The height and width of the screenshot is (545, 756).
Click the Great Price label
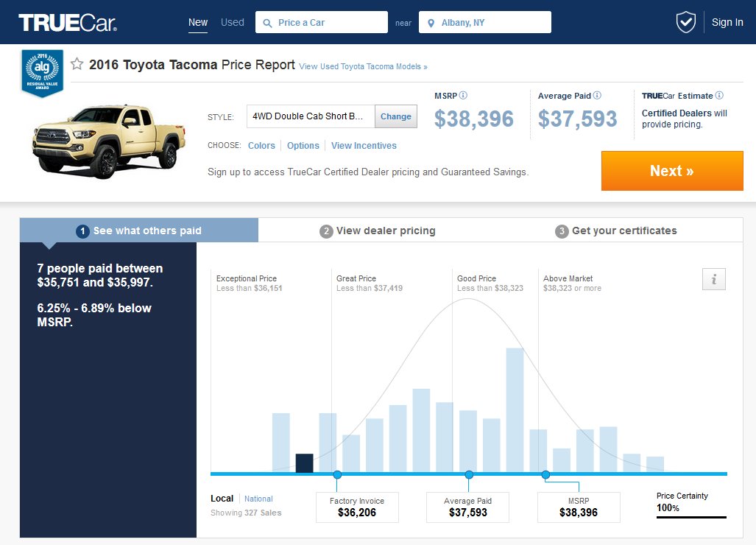tap(356, 279)
